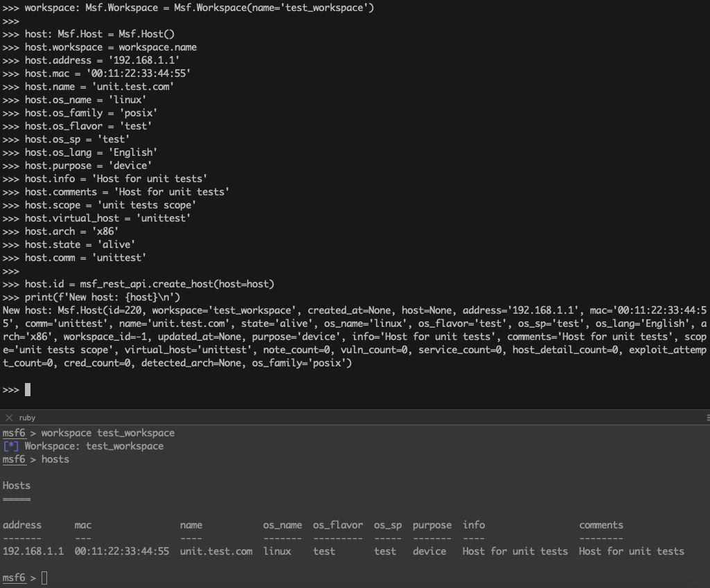
Task: Click the host.os_sp = 'test' line
Action: point(66,139)
